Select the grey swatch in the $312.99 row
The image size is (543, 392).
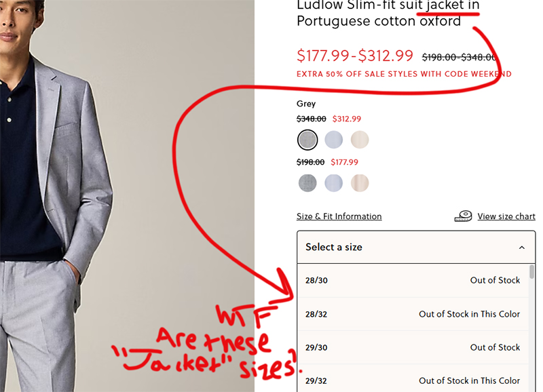(x=307, y=140)
